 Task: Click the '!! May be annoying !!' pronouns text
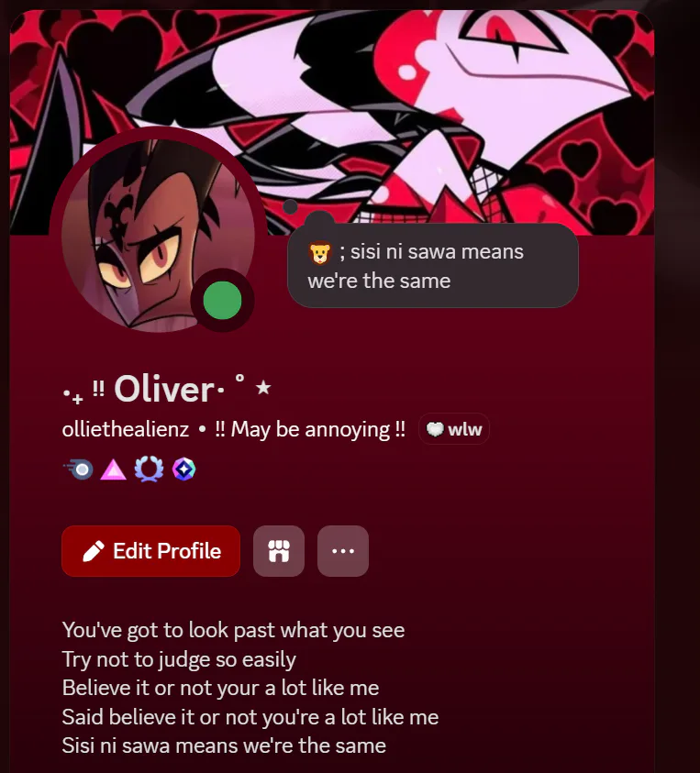point(310,429)
